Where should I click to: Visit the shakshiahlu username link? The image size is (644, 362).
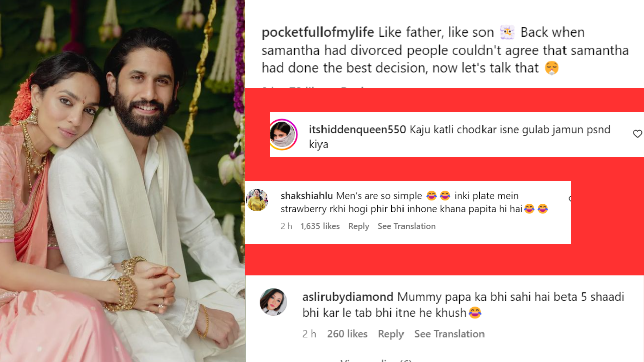click(306, 196)
